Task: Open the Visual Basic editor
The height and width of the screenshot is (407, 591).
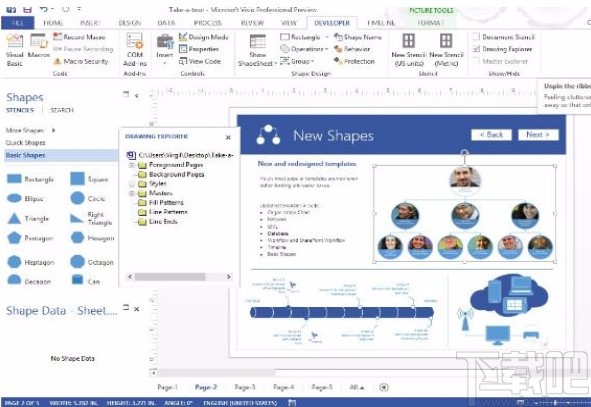Action: coord(15,50)
